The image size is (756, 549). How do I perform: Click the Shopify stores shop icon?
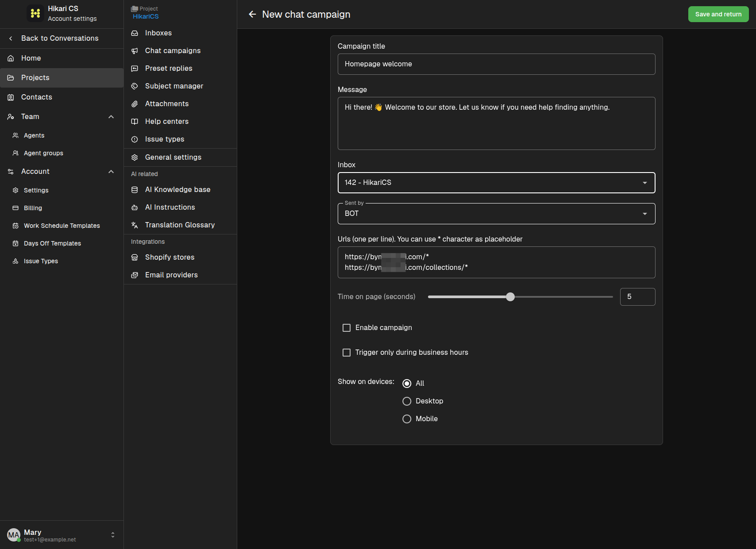click(x=135, y=257)
